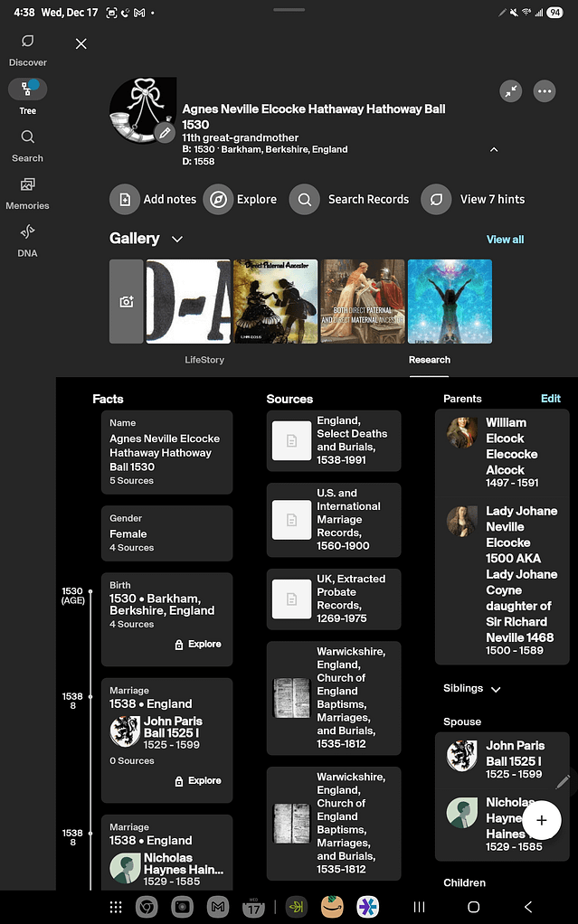Open the Tree section in sidebar

coord(28,97)
